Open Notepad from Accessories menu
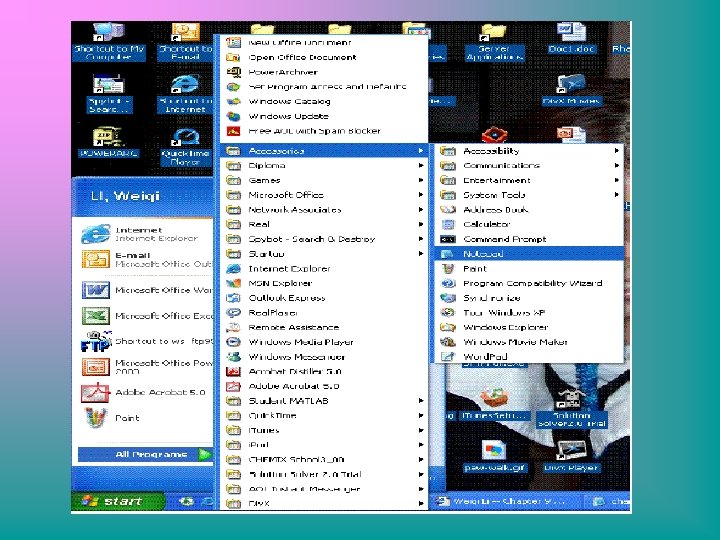 529,253
